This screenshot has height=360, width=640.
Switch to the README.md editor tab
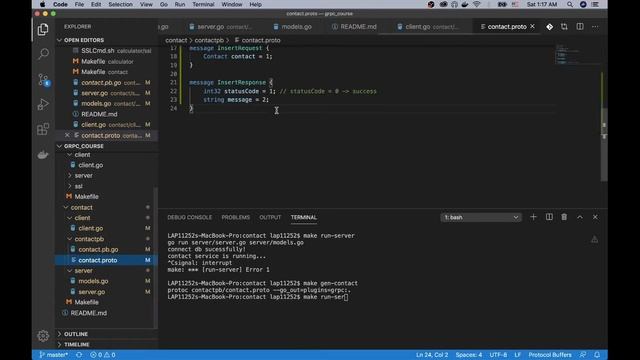354,27
